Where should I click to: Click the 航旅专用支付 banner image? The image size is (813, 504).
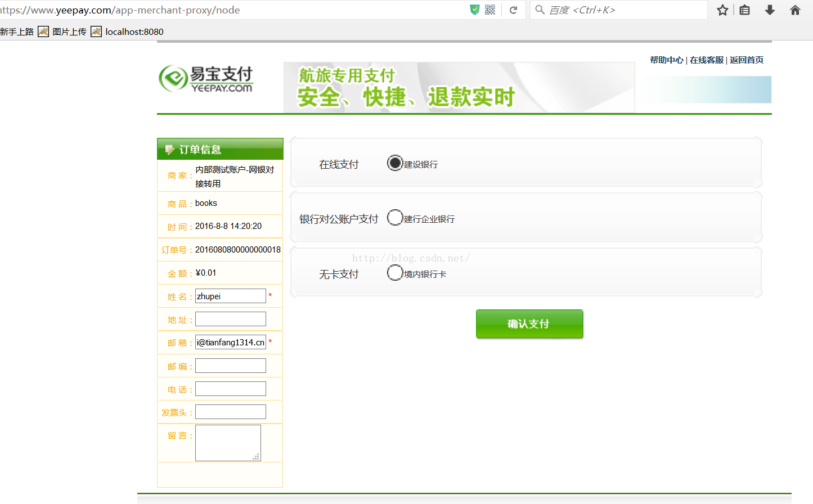tap(459, 87)
